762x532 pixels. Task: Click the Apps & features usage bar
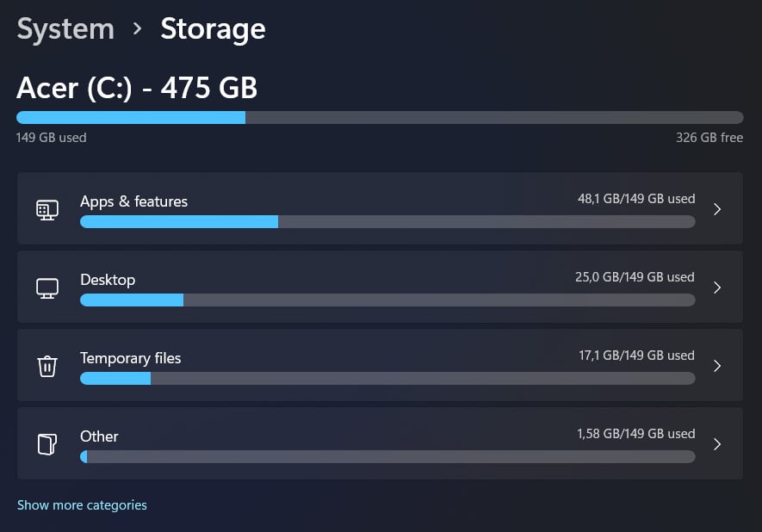click(x=387, y=222)
